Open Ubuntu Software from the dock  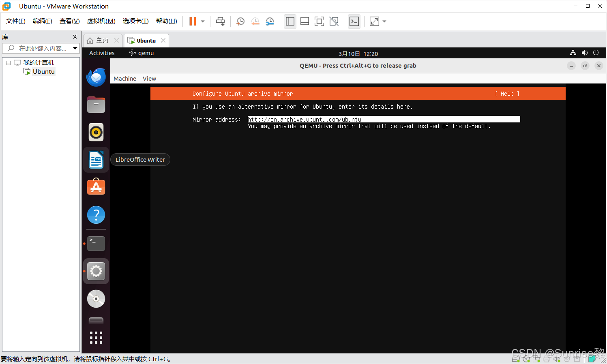96,187
